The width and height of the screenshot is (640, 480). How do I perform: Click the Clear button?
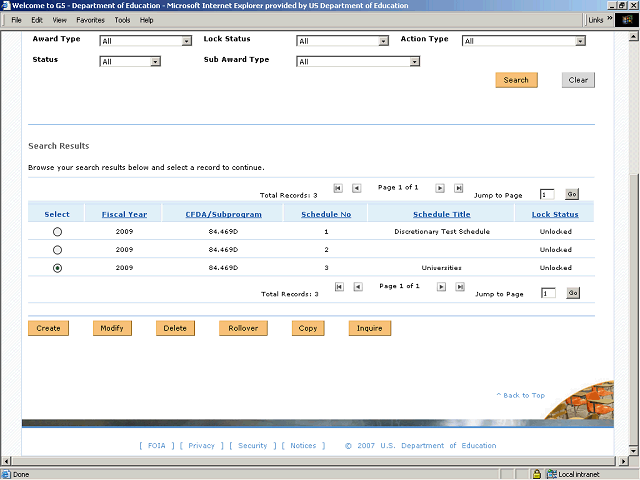pyautogui.click(x=578, y=80)
